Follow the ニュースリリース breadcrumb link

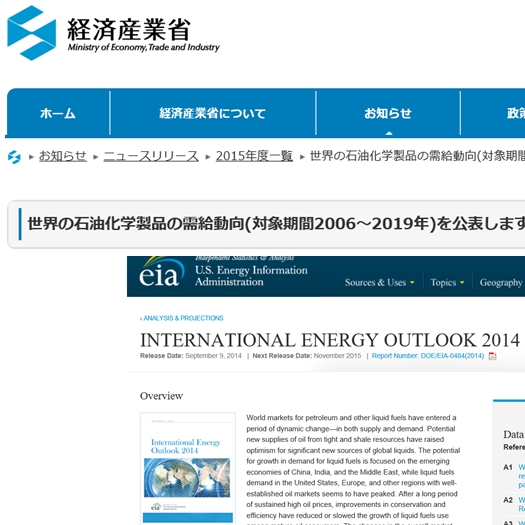coord(151,156)
